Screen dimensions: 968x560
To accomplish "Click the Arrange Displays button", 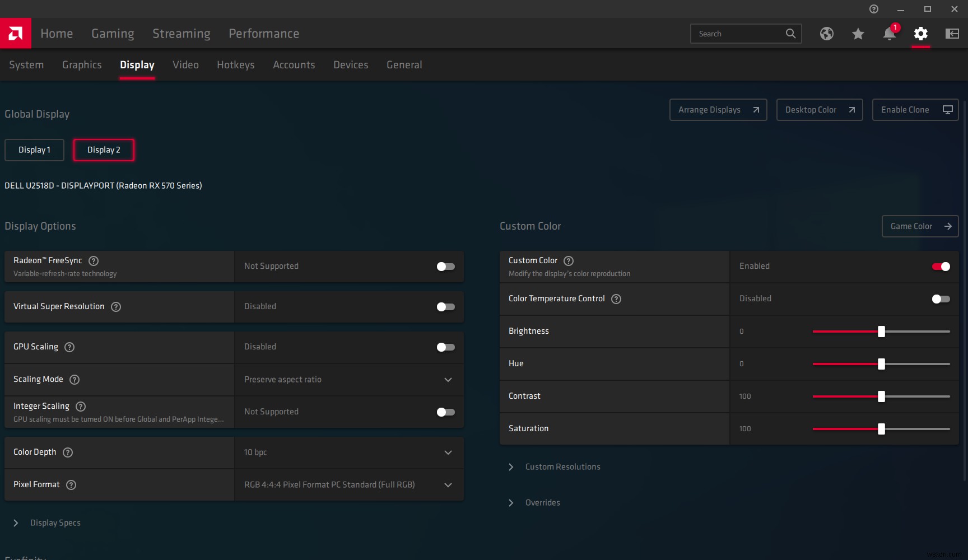I will coord(718,110).
